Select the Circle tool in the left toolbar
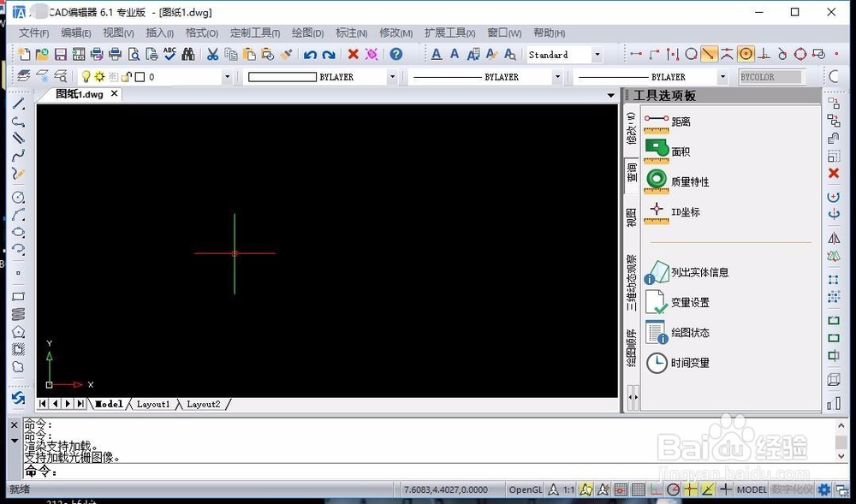Viewport: 856px width, 504px height. 19,197
